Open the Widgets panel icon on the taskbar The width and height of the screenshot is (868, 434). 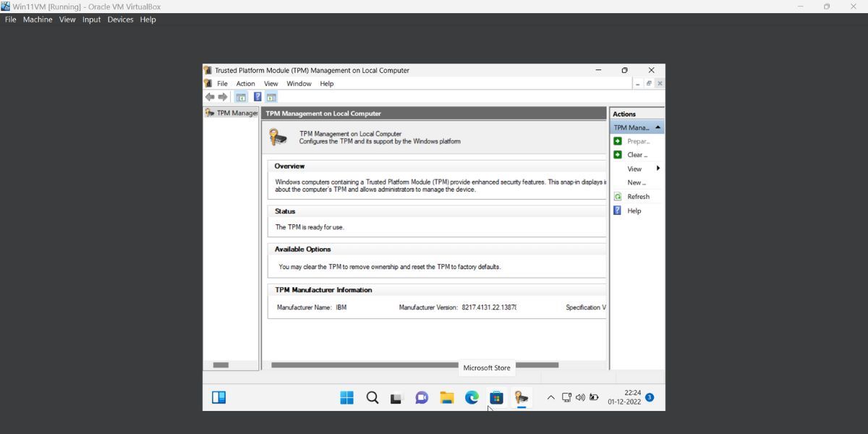point(219,397)
